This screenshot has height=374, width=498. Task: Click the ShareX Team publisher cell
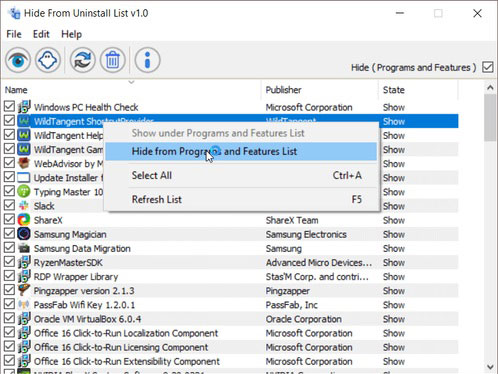coord(292,220)
